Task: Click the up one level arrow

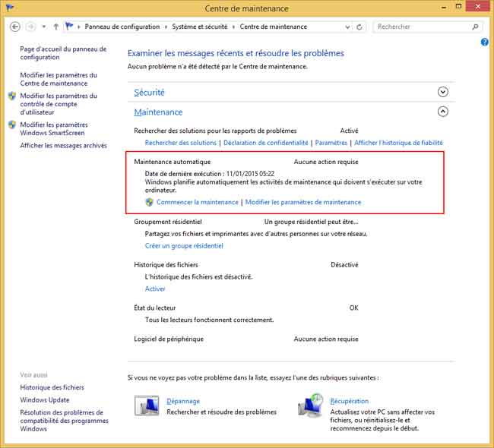Action: (56, 27)
